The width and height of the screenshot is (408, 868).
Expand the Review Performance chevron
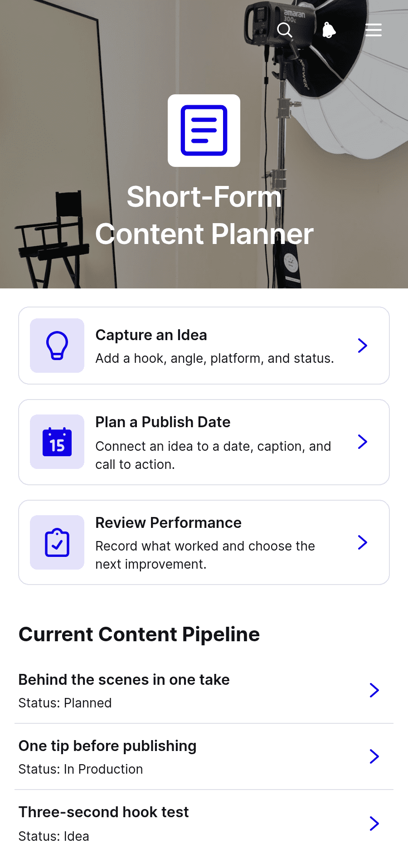[x=362, y=542]
